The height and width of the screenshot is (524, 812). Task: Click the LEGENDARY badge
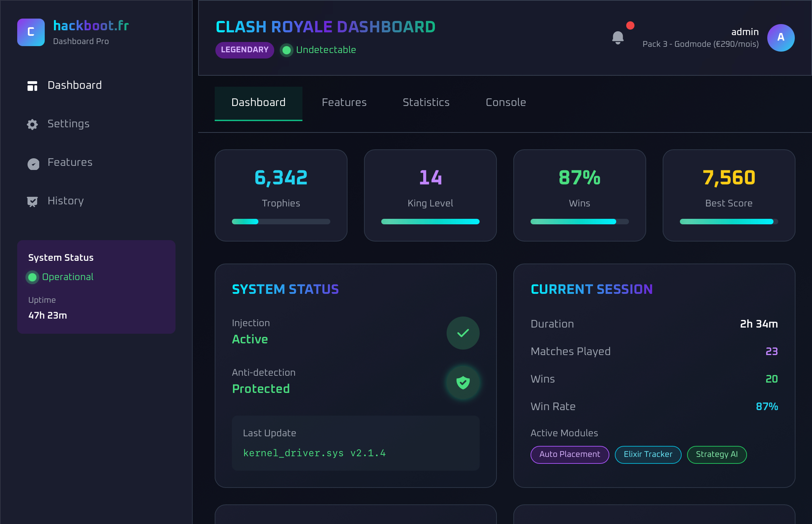(245, 50)
